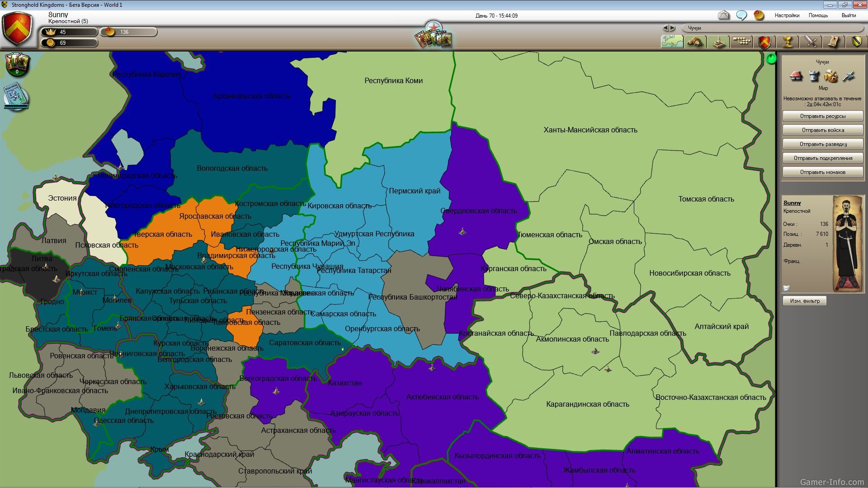Go to previous village with left arrow
Image resolution: width=868 pixels, height=488 pixels.
(665, 28)
